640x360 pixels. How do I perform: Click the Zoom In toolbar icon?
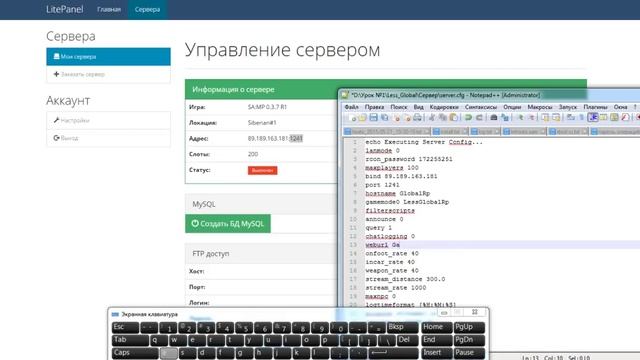(520, 118)
